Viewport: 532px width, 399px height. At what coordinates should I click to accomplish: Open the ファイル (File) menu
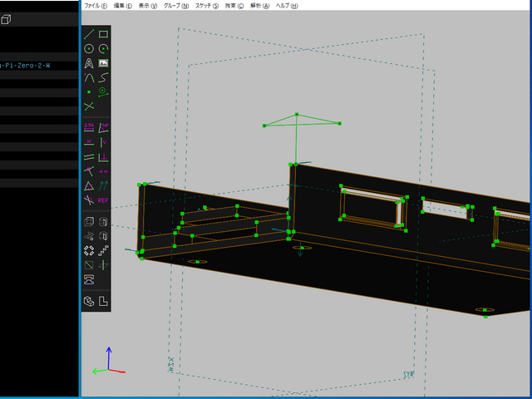[x=96, y=5]
